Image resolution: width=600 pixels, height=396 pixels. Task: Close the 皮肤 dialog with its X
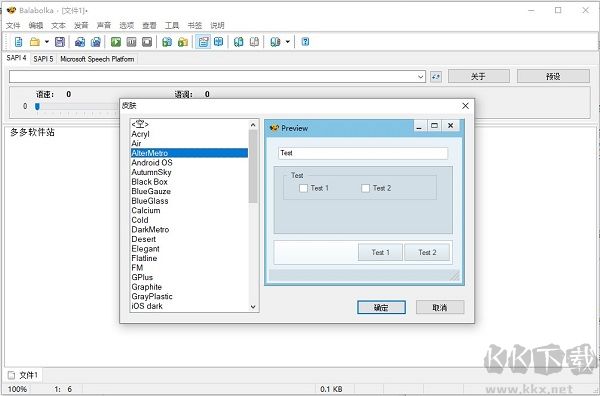(465, 106)
